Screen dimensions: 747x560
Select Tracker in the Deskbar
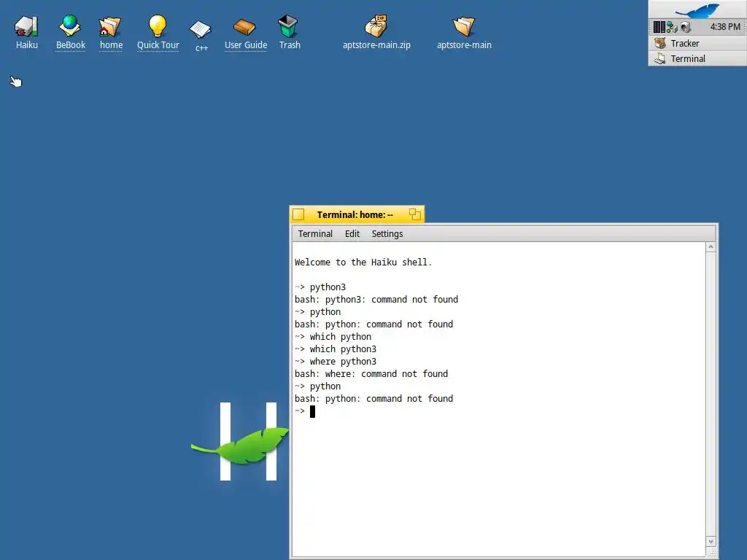tap(697, 43)
